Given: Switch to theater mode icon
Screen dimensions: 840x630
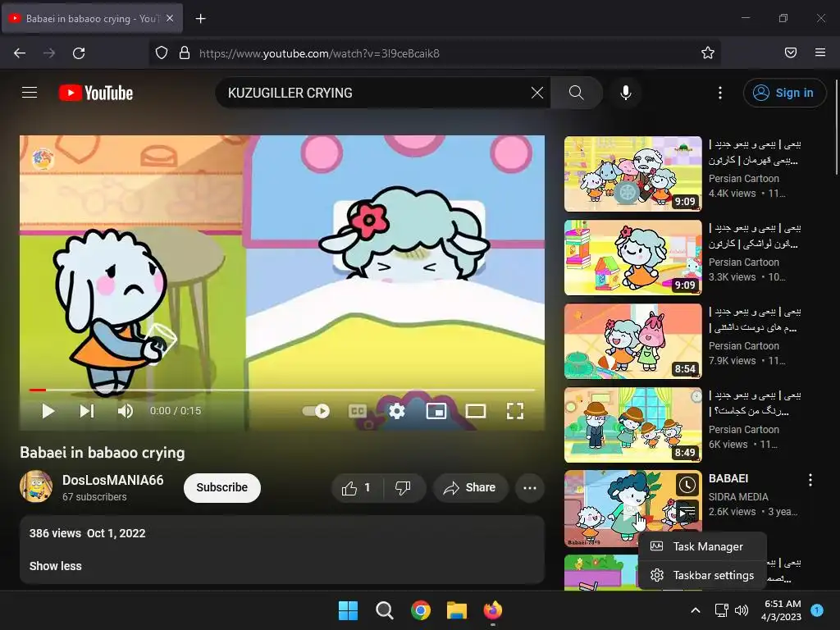Looking at the screenshot, I should click(x=476, y=411).
